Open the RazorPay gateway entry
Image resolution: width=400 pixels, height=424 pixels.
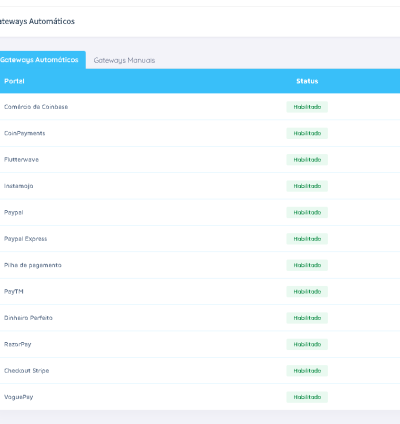[200, 344]
